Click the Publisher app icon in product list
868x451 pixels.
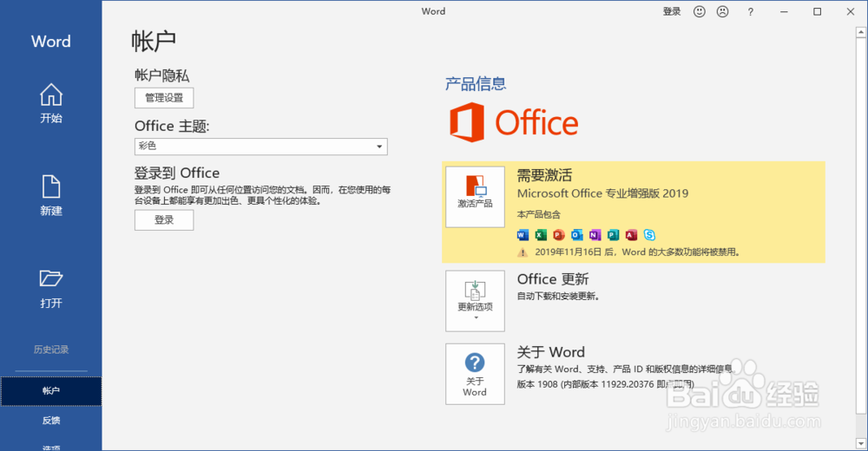click(613, 235)
